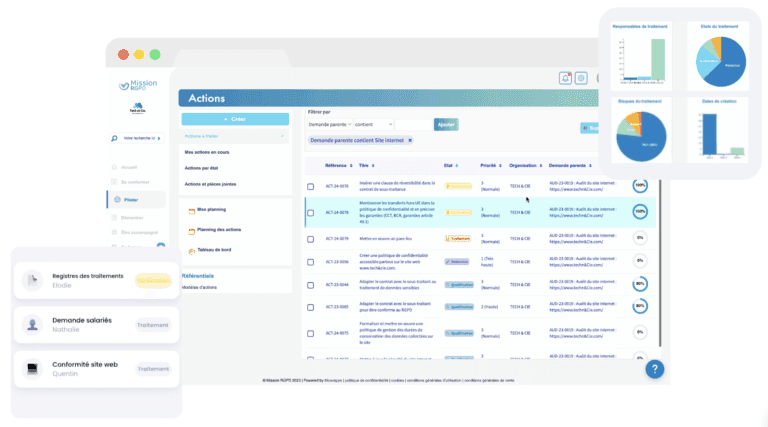Open the blue help question mark button
Image resolution: width=768 pixels, height=427 pixels.
[x=654, y=369]
